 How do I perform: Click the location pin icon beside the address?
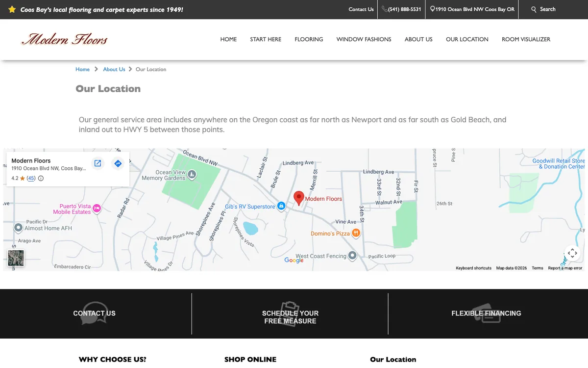433,9
